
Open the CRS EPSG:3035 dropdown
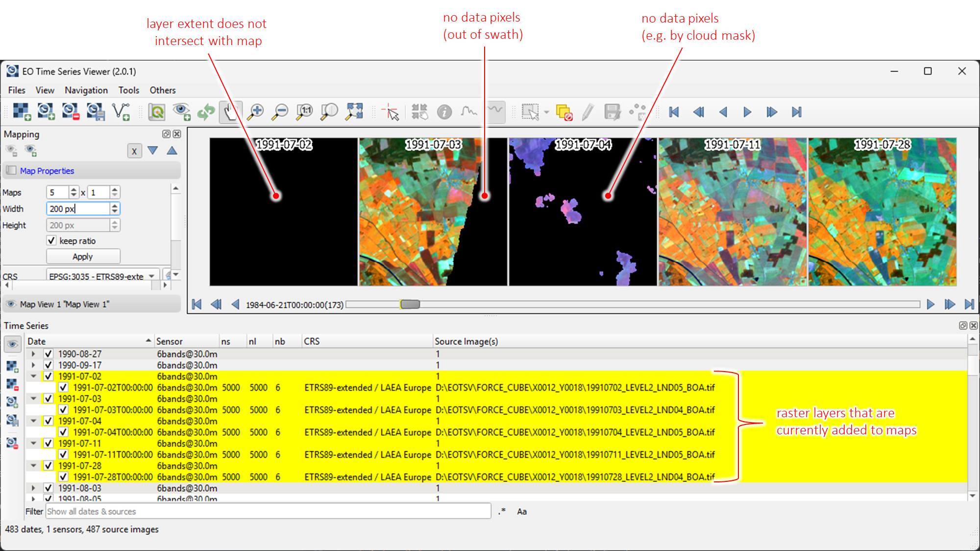pyautogui.click(x=103, y=276)
